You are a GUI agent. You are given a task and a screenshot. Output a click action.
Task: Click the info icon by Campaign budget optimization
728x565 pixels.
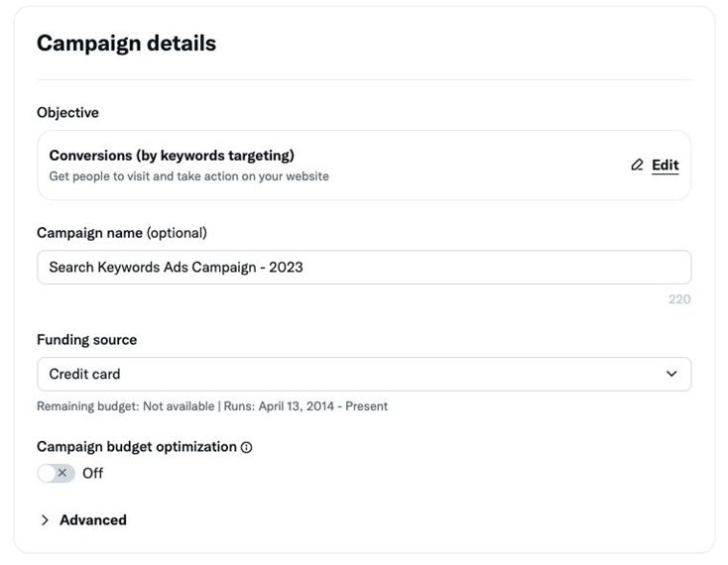(x=247, y=447)
